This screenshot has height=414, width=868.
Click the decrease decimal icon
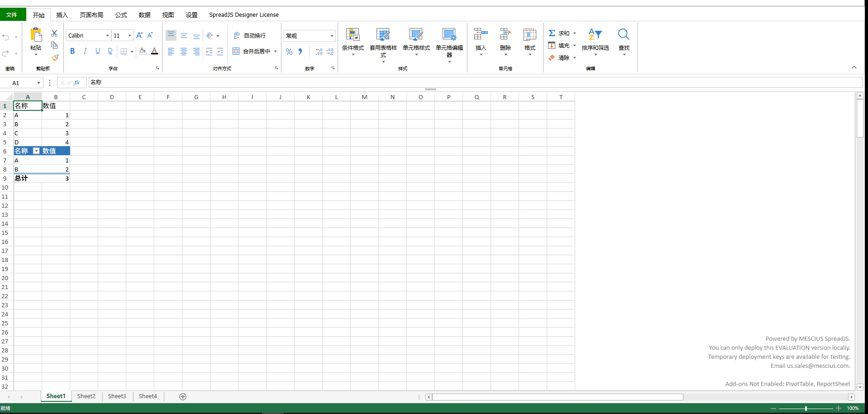(330, 52)
